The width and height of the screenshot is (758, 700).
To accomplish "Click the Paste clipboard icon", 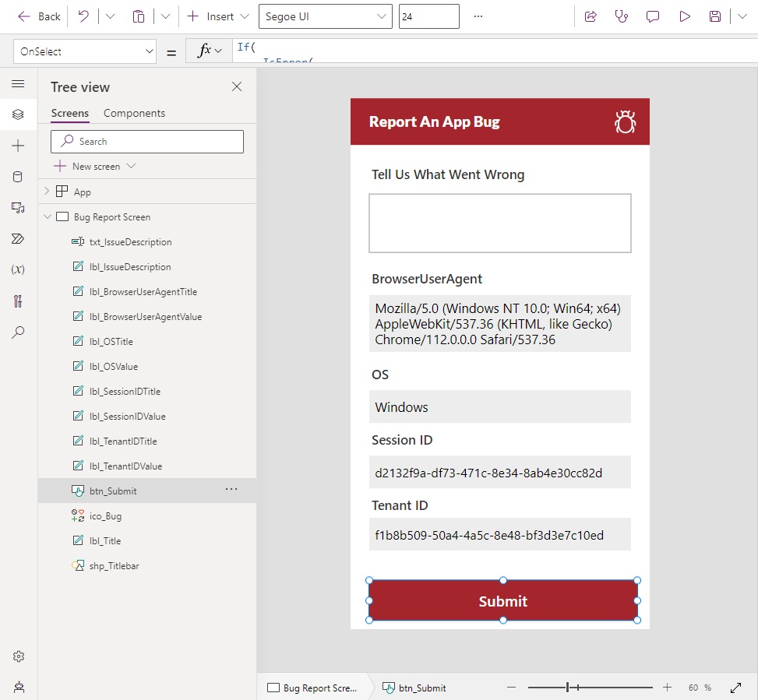I will coord(138,16).
